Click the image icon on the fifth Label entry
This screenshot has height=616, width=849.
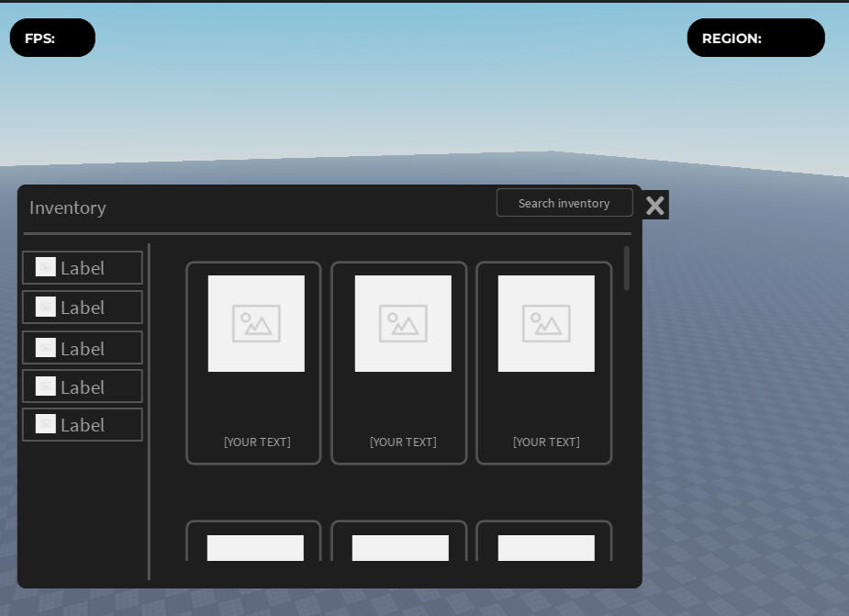pos(45,423)
